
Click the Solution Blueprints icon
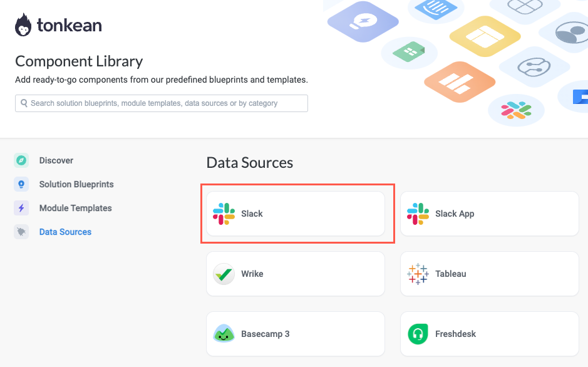[x=21, y=184]
